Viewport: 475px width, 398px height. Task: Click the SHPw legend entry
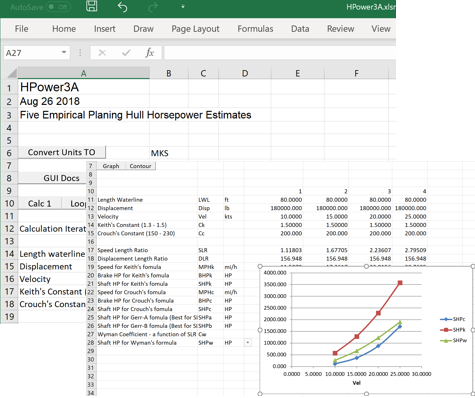[453, 340]
